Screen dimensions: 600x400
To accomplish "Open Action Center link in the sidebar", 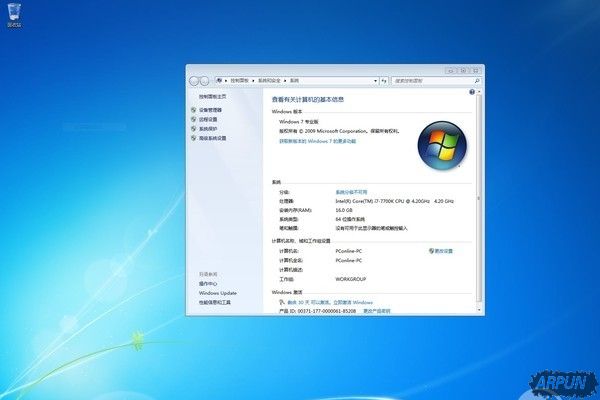I will [208, 284].
